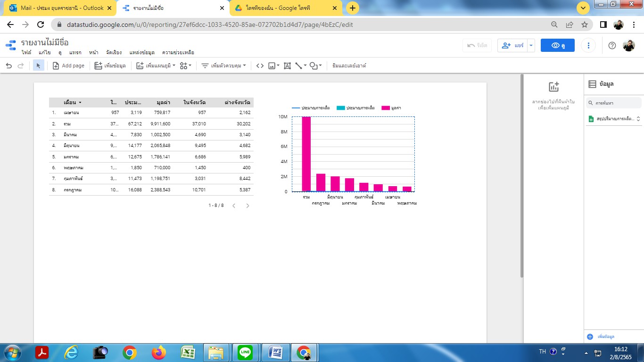Activate the selection mode pointer tool
This screenshot has height=362, width=644.
[x=39, y=66]
